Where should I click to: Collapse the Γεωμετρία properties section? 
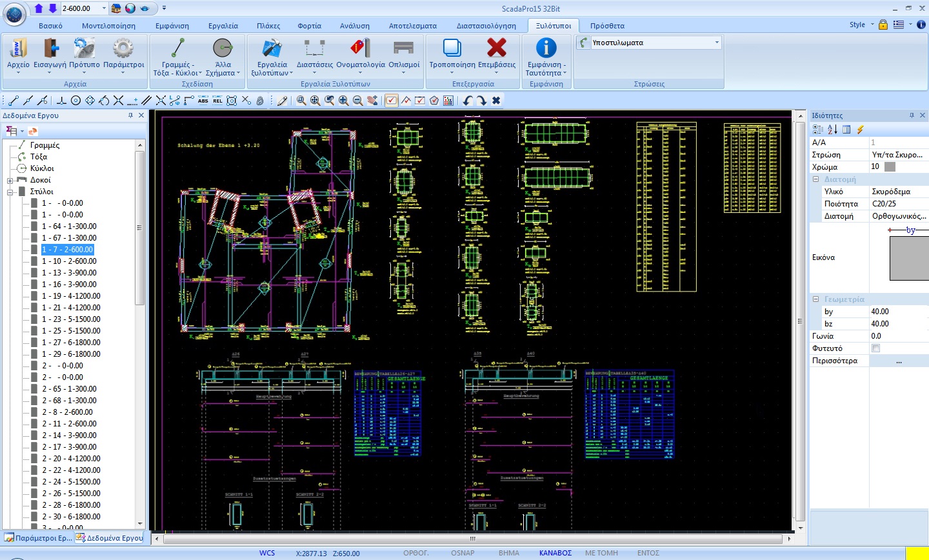[815, 299]
